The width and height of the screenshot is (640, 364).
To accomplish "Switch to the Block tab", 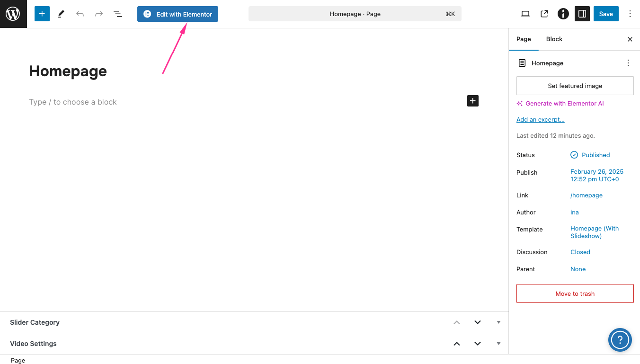I will pos(554,39).
